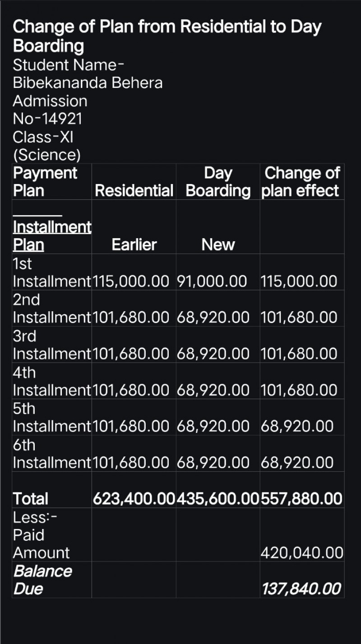Click the New label cell
Image resolution: width=361 pixels, height=644 pixels.
pyautogui.click(x=218, y=244)
